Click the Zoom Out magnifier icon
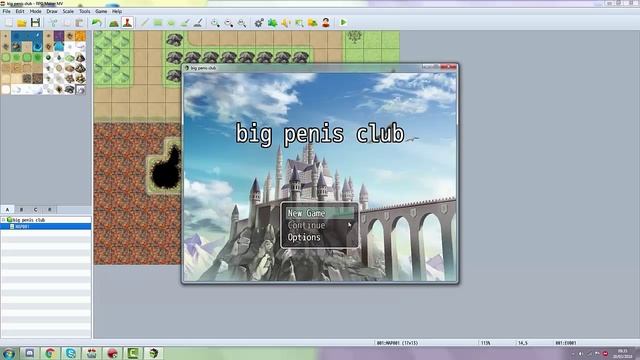Screen dimensions: 640x360 pyautogui.click(x=229, y=22)
